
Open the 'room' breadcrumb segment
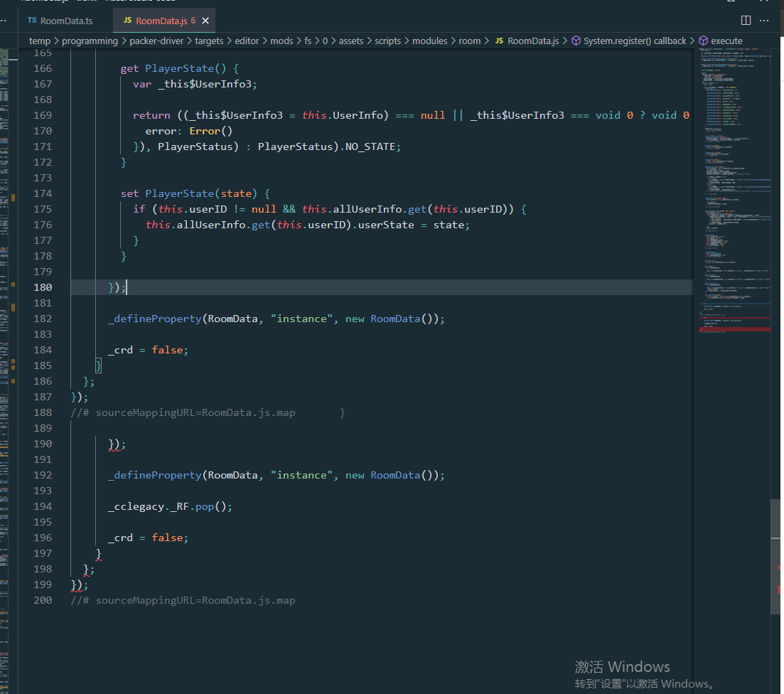click(470, 41)
